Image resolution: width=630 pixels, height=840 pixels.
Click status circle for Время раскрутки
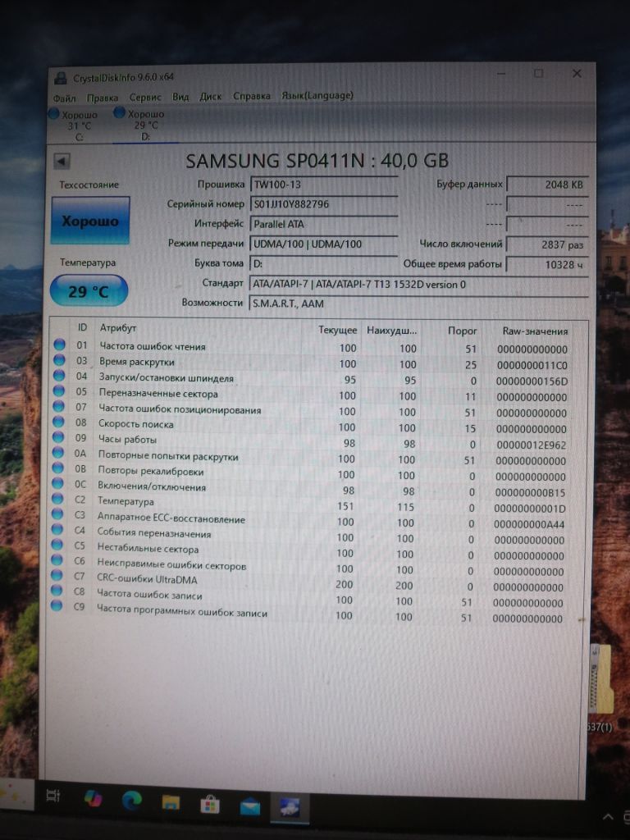pyautogui.click(x=59, y=360)
